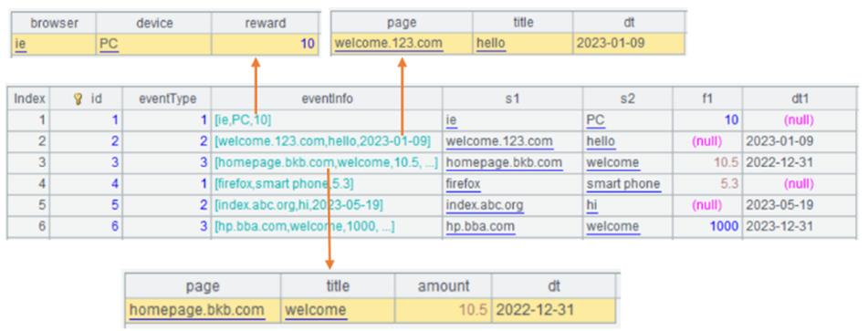Image resolution: width=868 pixels, height=331 pixels.
Task: Click the title header in top-right table
Action: pos(523,23)
